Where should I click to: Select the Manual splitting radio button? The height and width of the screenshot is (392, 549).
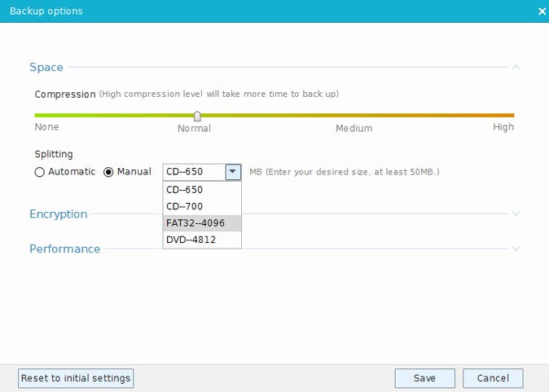tap(108, 172)
